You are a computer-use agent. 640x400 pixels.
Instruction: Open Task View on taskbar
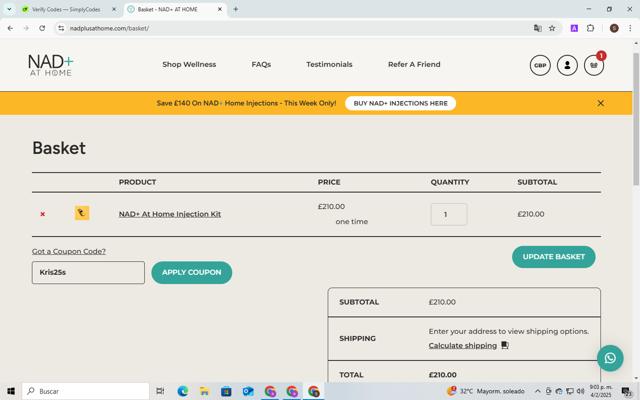(x=160, y=391)
